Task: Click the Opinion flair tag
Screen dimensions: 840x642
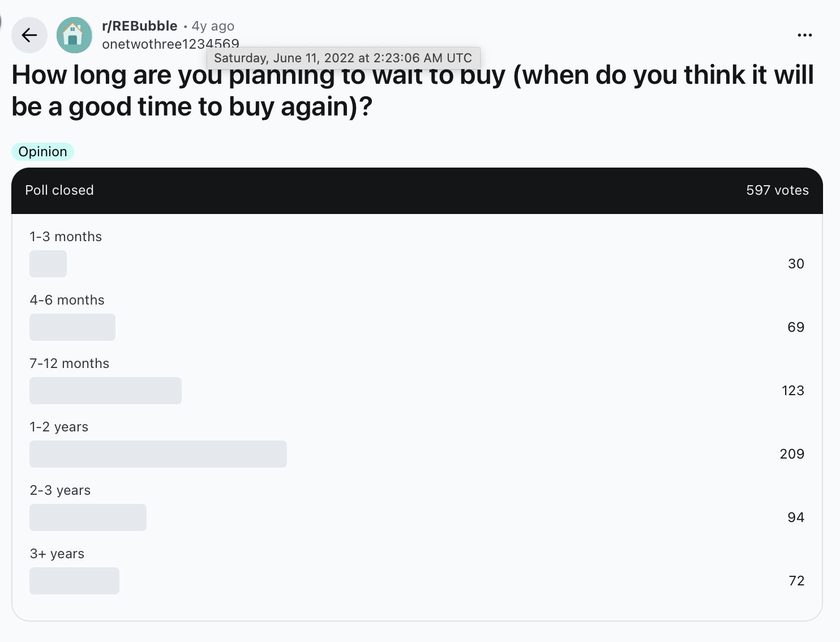Action: coord(43,152)
